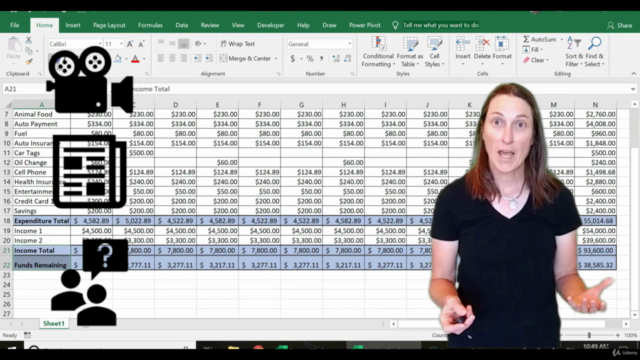Click the zoom slider handle
The image size is (640, 360).
pos(589,335)
